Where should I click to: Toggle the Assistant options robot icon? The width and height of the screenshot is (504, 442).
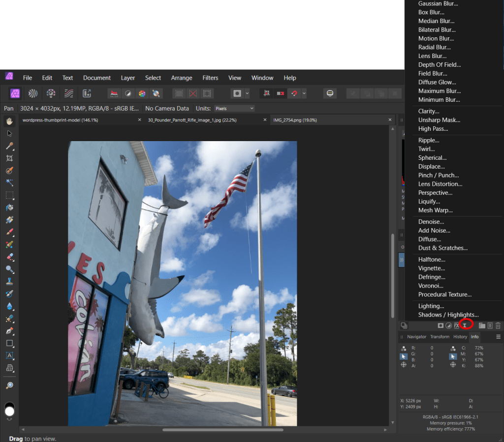330,93
